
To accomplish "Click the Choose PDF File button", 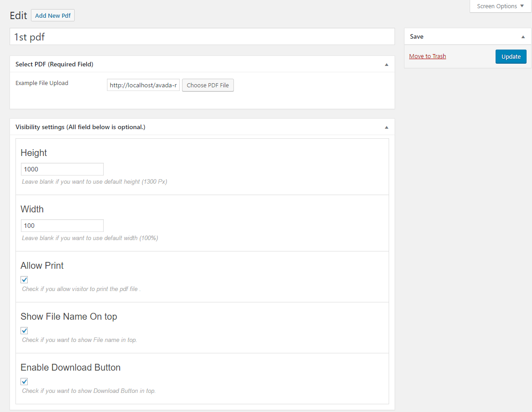I will click(x=208, y=85).
